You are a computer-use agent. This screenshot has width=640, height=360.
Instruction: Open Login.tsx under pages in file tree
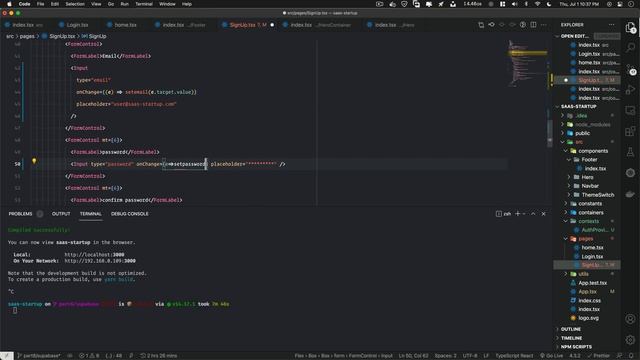click(592, 256)
